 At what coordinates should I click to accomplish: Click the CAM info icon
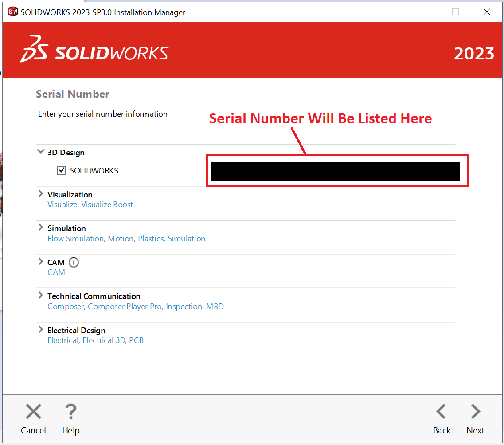pyautogui.click(x=74, y=263)
